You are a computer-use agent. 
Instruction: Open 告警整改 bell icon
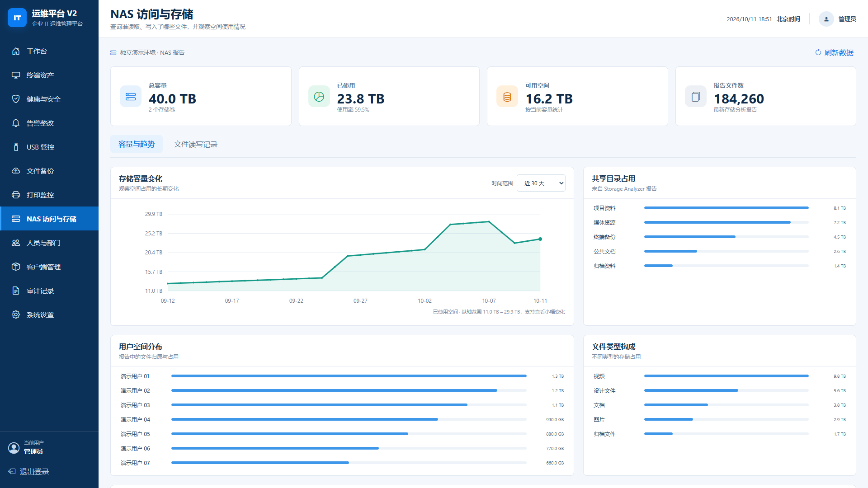(x=16, y=123)
